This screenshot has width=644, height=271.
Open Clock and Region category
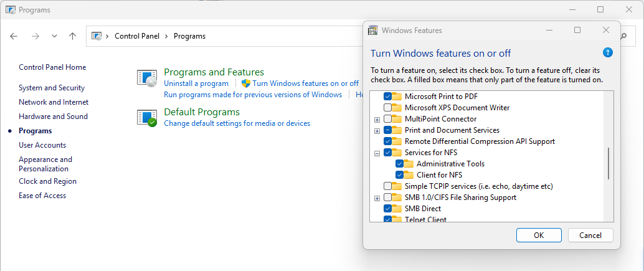pyautogui.click(x=47, y=181)
